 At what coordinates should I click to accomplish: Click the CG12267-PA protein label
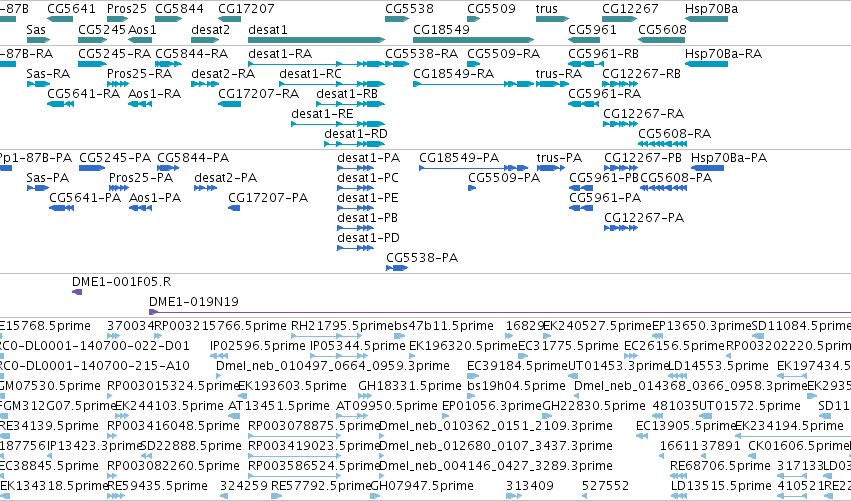(644, 218)
